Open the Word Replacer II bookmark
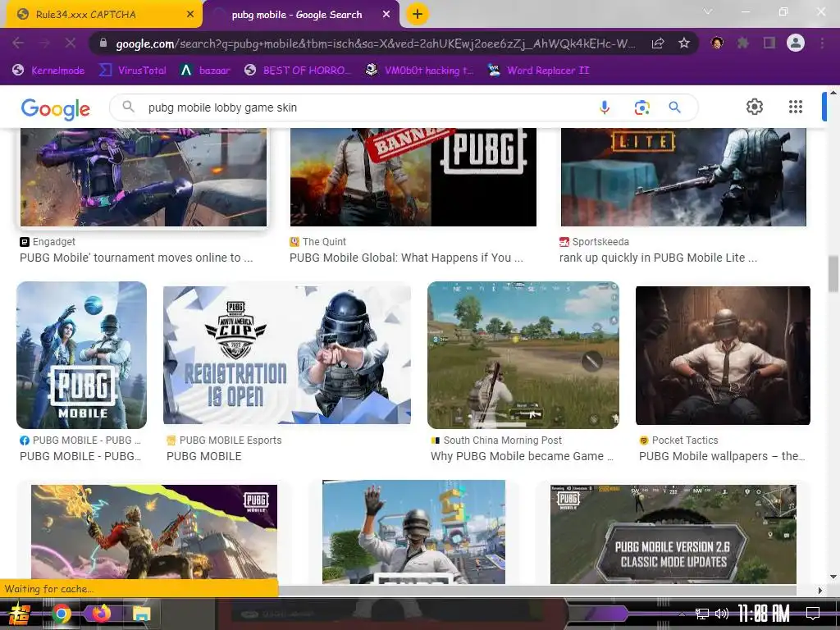This screenshot has height=630, width=840. pyautogui.click(x=539, y=71)
